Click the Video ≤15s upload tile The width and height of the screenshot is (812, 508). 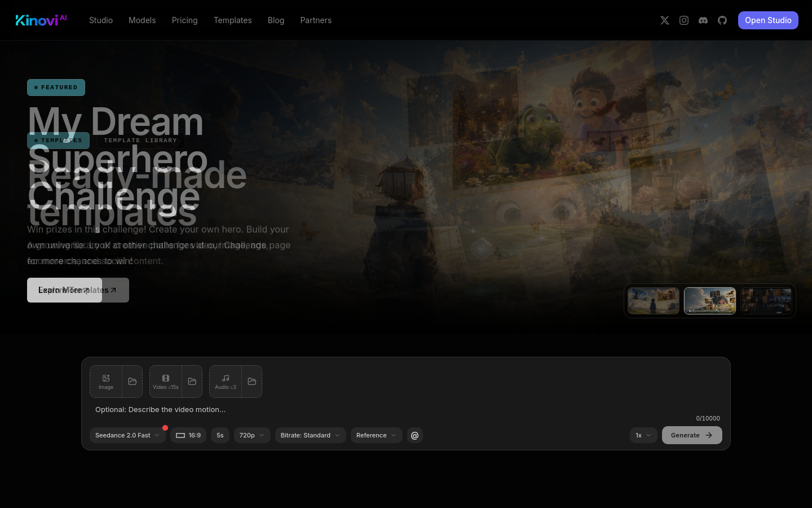coord(166,382)
